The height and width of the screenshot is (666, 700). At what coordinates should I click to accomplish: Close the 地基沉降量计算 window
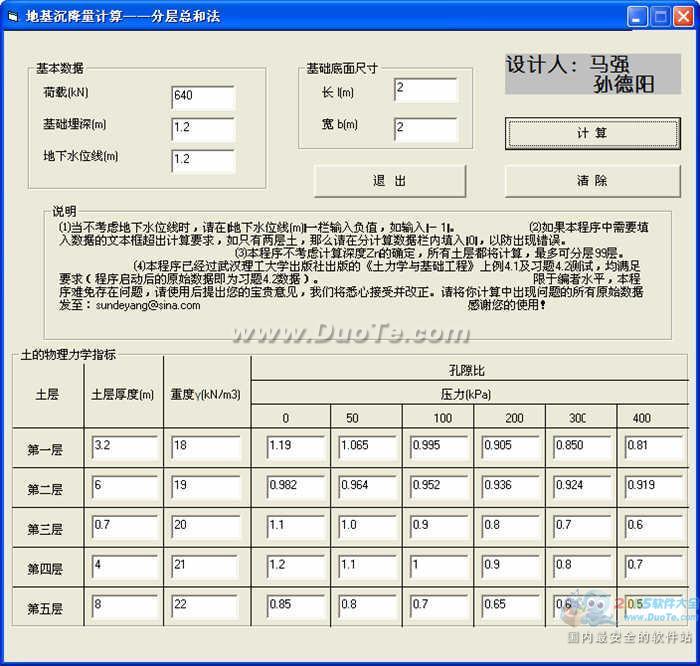683,17
